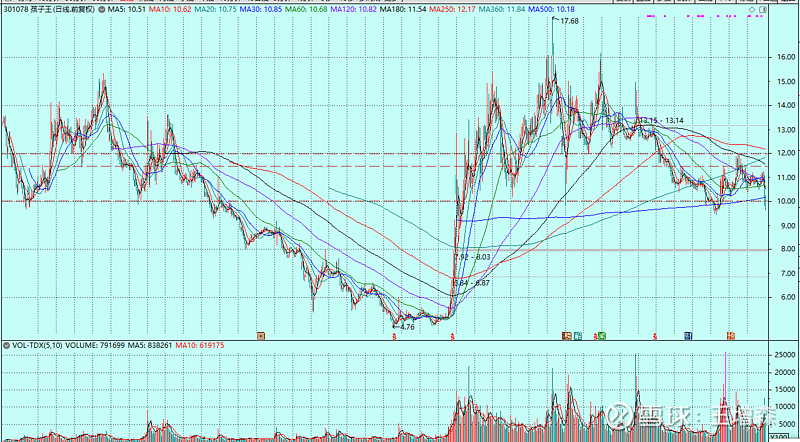Click the 25000 volume axis label

(786, 355)
